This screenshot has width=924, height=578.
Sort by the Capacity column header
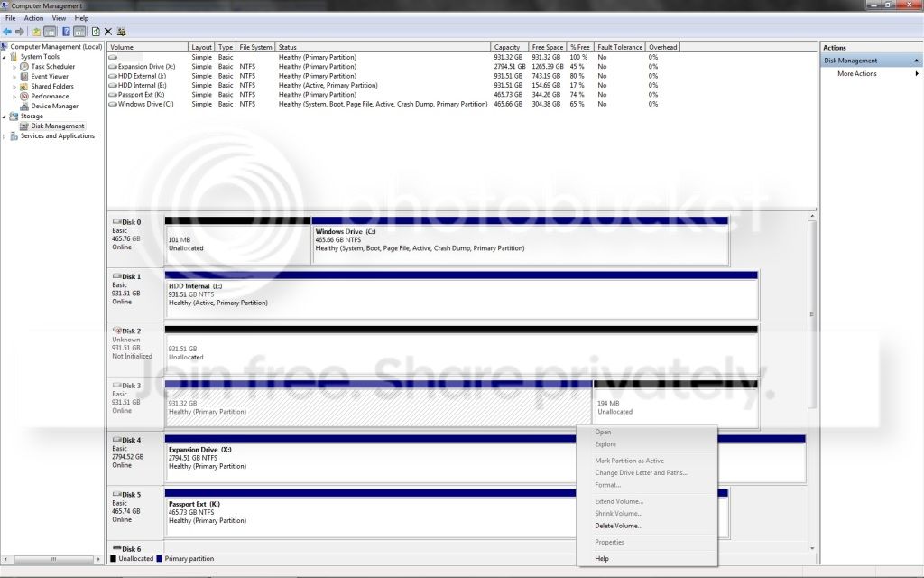(509, 47)
